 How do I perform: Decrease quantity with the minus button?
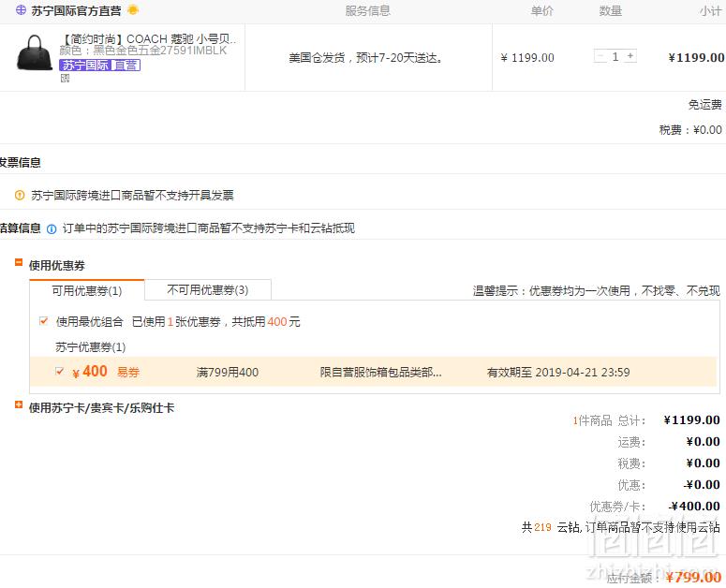coord(600,56)
